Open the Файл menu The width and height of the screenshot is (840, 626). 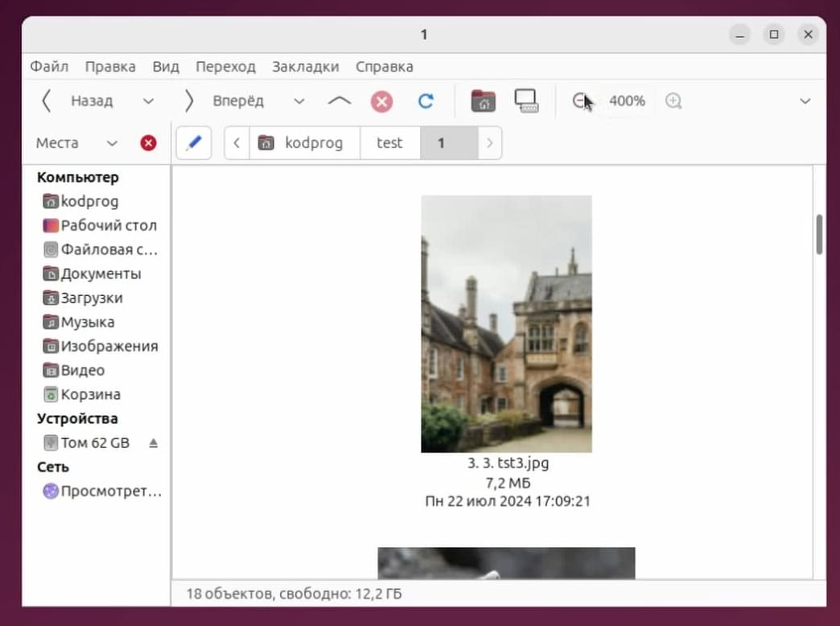49,67
